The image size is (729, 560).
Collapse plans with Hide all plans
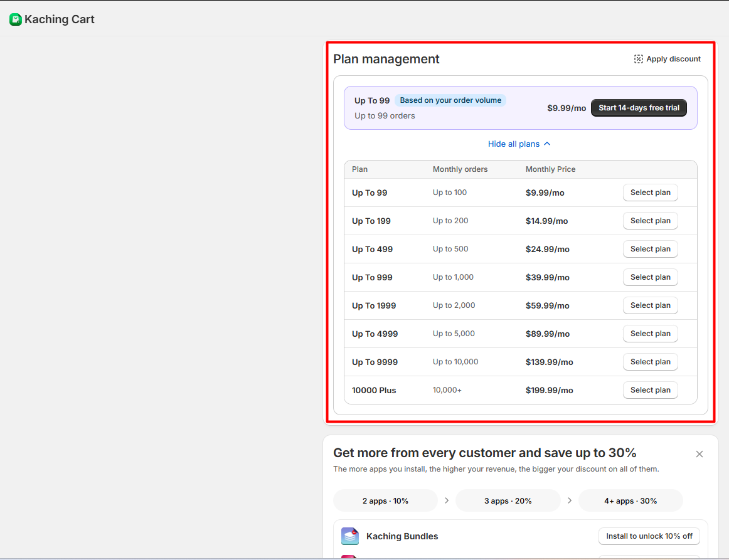(x=519, y=144)
